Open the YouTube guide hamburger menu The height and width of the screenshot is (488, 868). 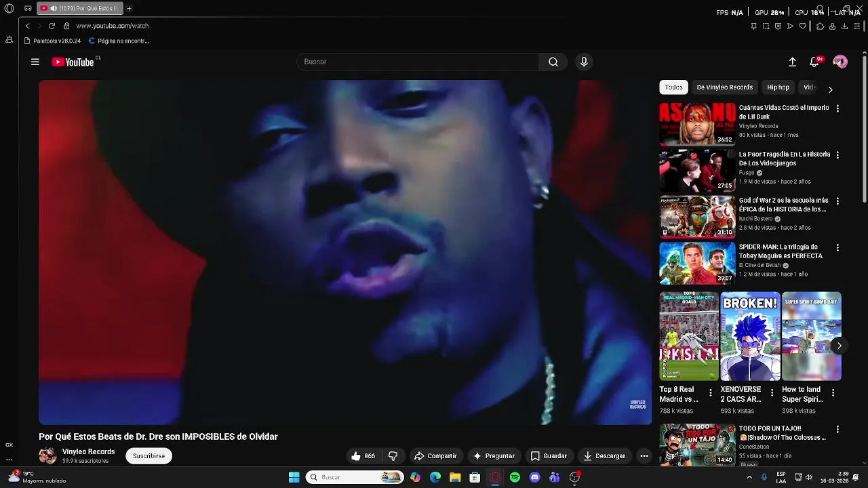coord(35,62)
